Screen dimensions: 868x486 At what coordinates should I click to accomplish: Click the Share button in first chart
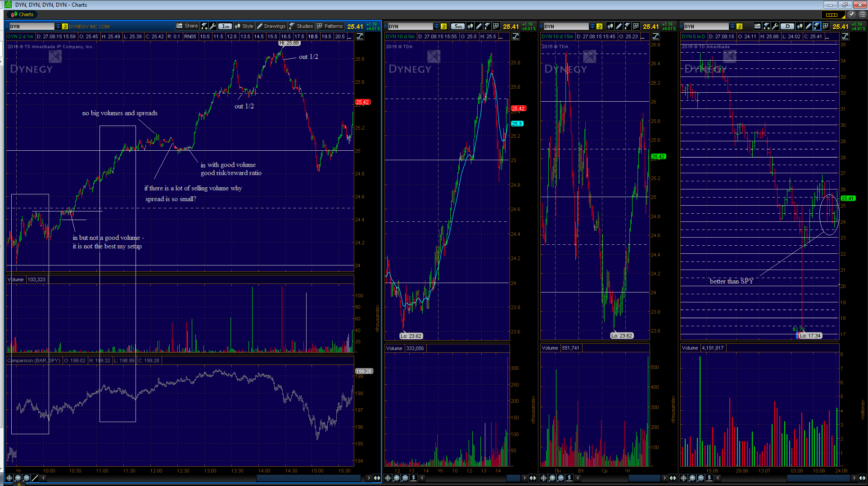click(187, 26)
